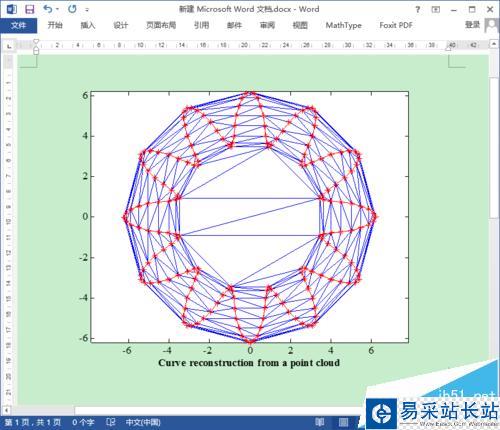Switch to the 引用 (References) tab
The height and width of the screenshot is (430, 500).
click(x=202, y=25)
